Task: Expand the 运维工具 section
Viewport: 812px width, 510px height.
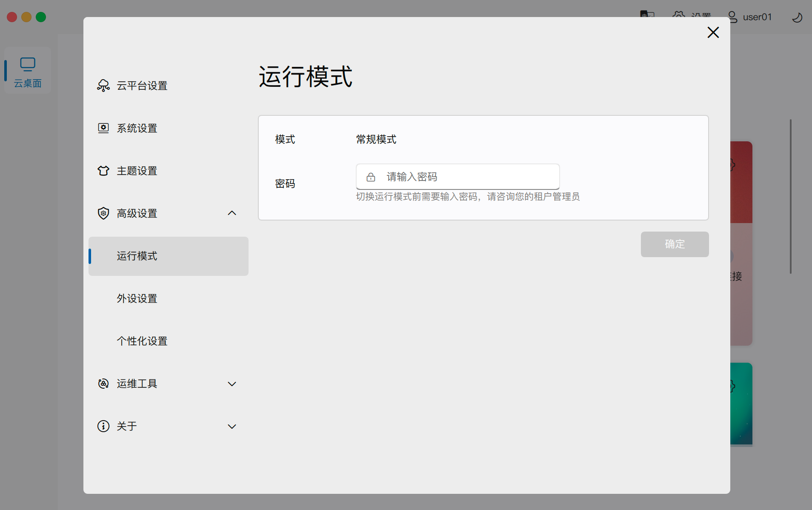Action: tap(232, 384)
